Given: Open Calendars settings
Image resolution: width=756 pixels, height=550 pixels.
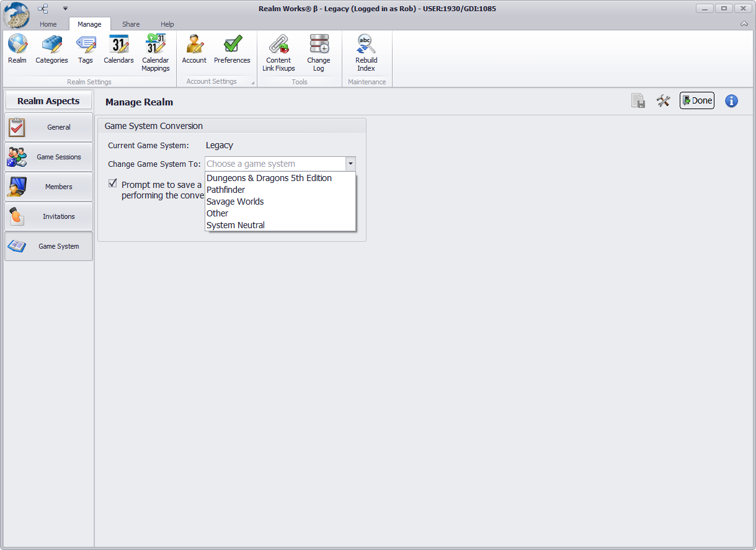Looking at the screenshot, I should [118, 50].
